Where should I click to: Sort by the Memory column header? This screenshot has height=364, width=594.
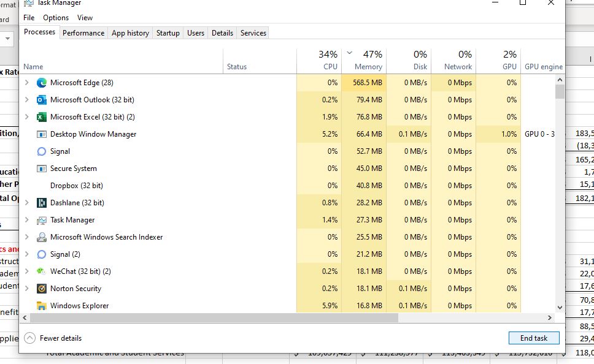364,61
